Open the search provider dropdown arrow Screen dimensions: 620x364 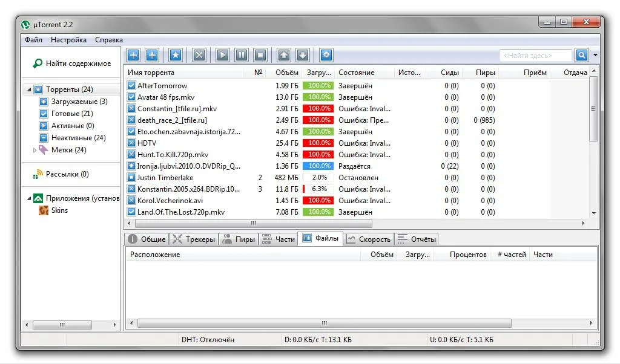tap(595, 56)
